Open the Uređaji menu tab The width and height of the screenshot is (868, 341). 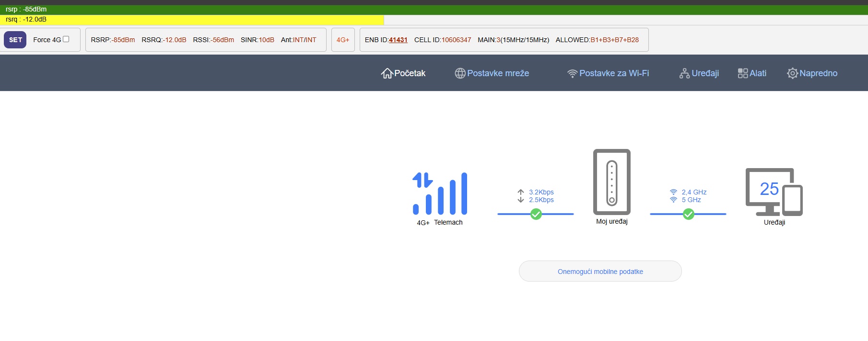(x=699, y=73)
